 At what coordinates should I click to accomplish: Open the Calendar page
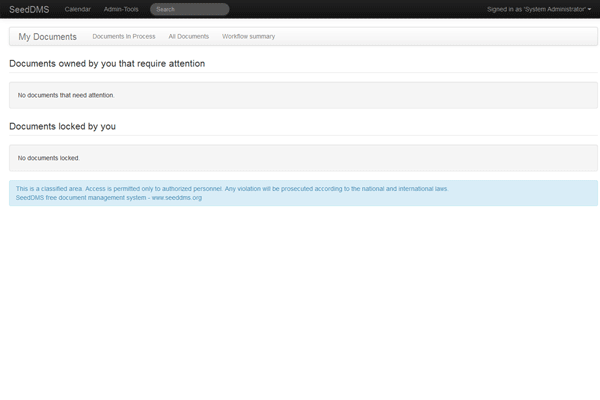(x=77, y=9)
